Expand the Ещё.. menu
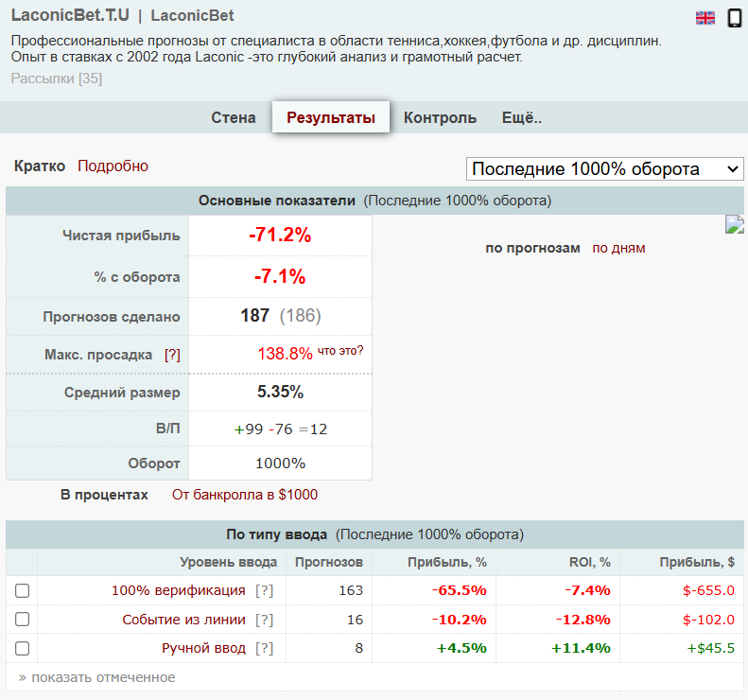The height and width of the screenshot is (700, 748). 521,117
